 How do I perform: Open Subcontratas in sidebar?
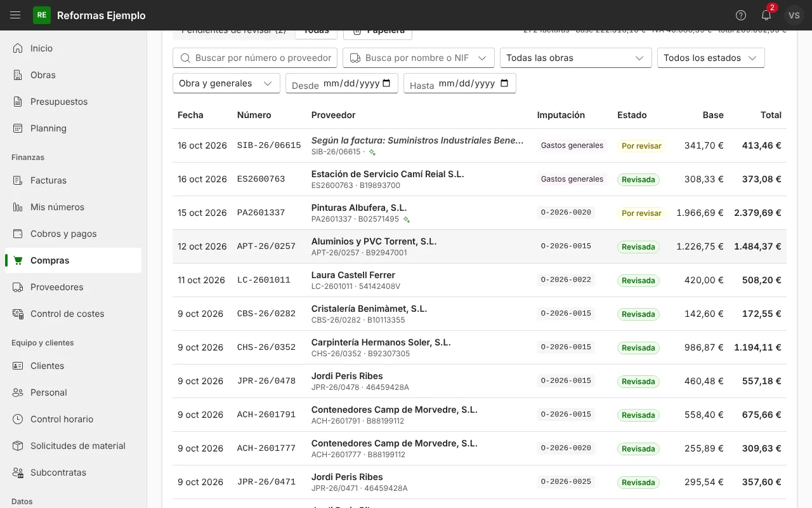pos(73,472)
